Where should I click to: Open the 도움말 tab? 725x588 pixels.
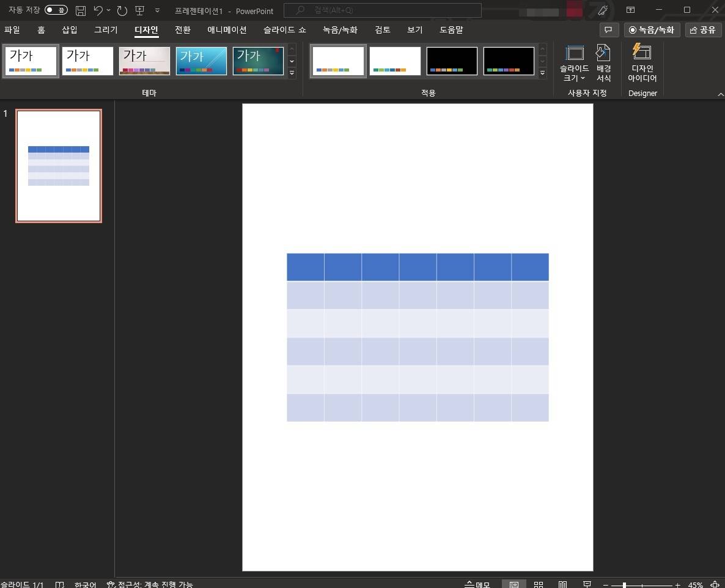click(451, 30)
